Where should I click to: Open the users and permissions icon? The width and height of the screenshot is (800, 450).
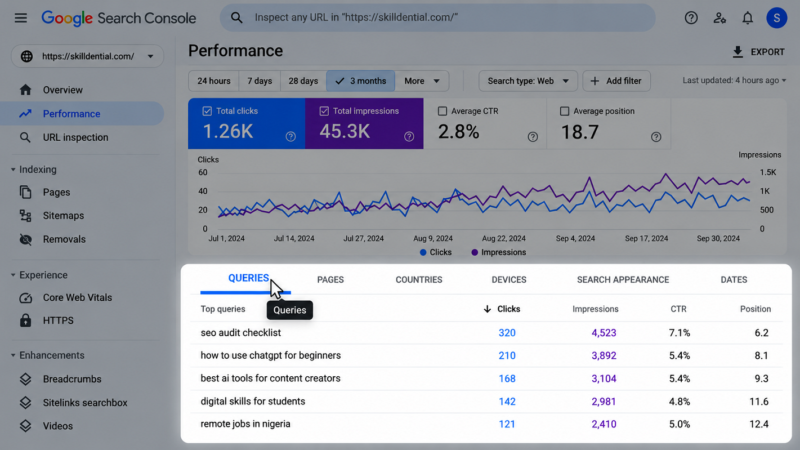[719, 18]
